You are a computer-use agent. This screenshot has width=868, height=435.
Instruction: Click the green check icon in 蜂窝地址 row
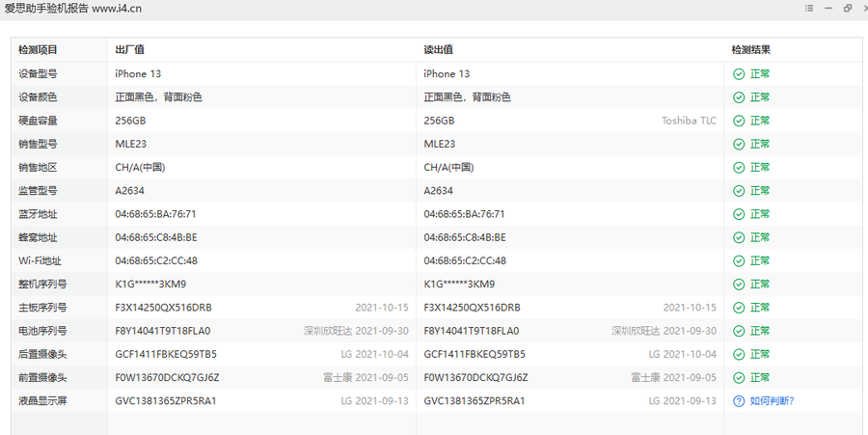point(739,237)
